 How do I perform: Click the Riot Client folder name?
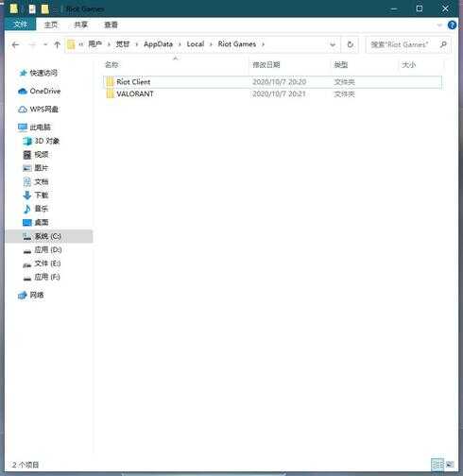pyautogui.click(x=133, y=82)
